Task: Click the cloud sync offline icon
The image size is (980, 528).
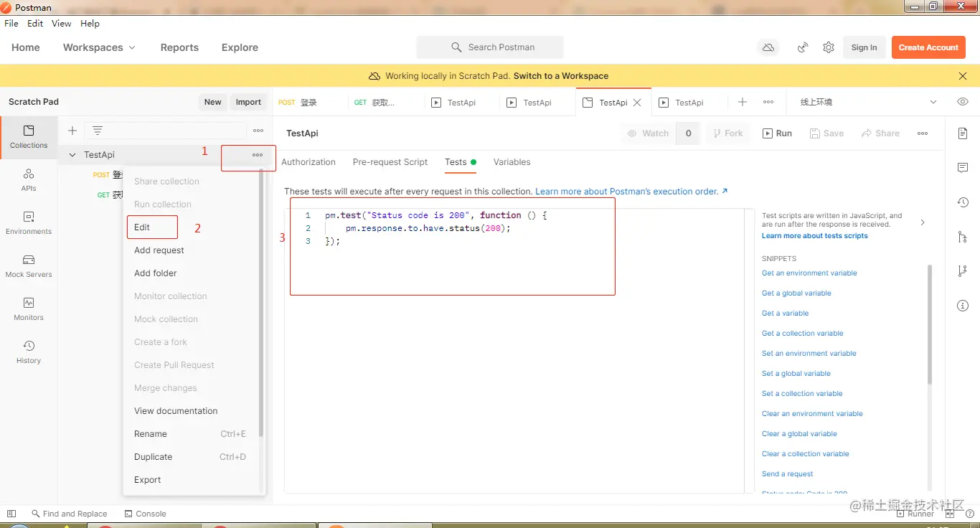Action: tap(768, 47)
